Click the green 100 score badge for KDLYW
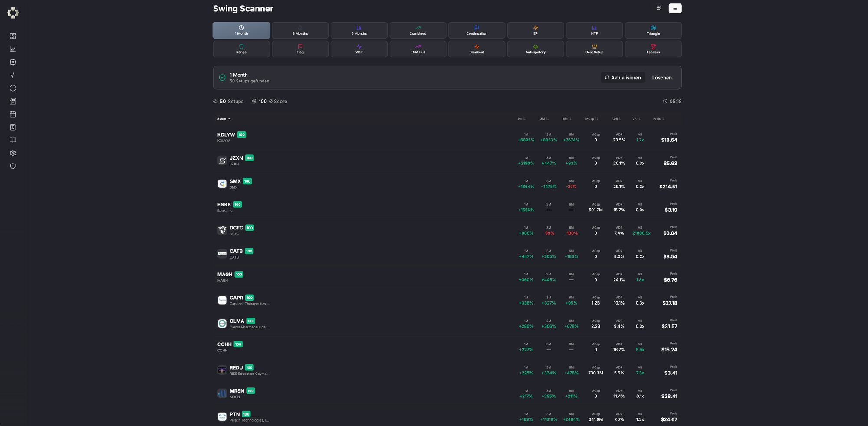 pos(242,135)
